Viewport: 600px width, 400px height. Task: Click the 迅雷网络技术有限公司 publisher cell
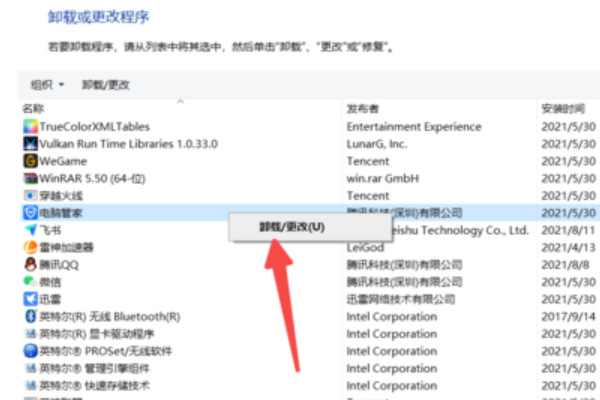coord(401,299)
